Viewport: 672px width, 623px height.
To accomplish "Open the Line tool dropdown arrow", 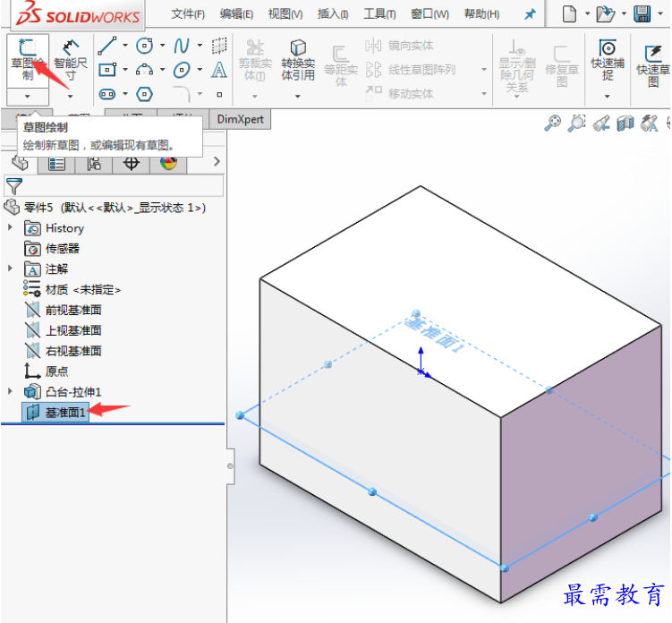I will (125, 46).
